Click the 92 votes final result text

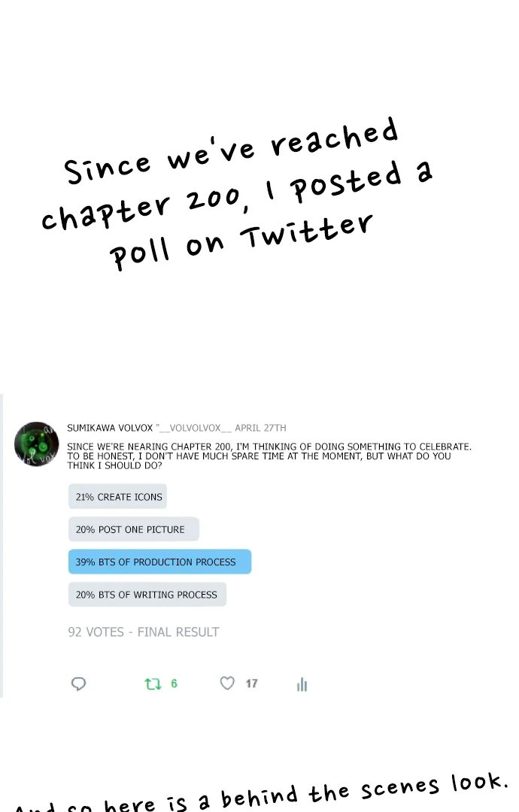(x=143, y=632)
